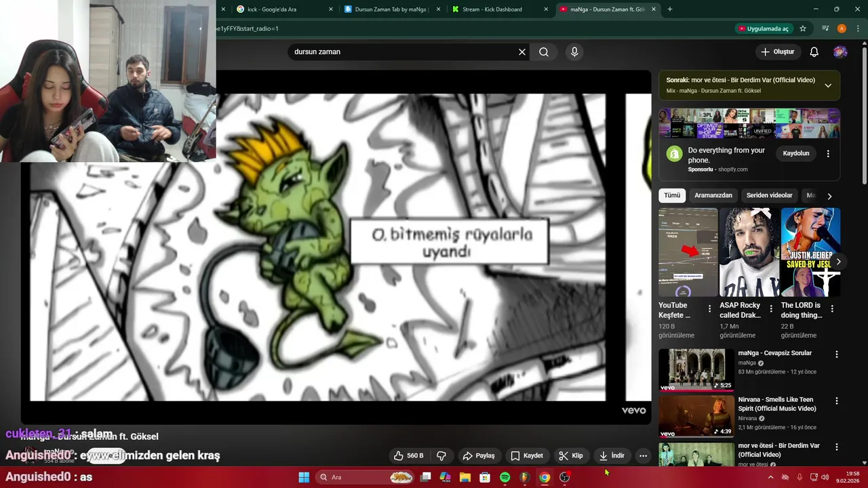Open options for Nirvana Smells Like Teen Spirit
The image size is (868, 488).
837,401
